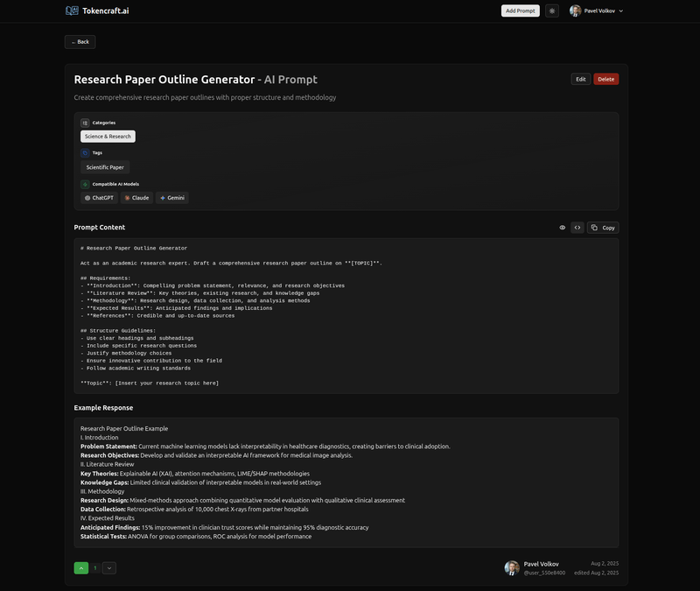Click the '## Requirements:' line

[105, 278]
